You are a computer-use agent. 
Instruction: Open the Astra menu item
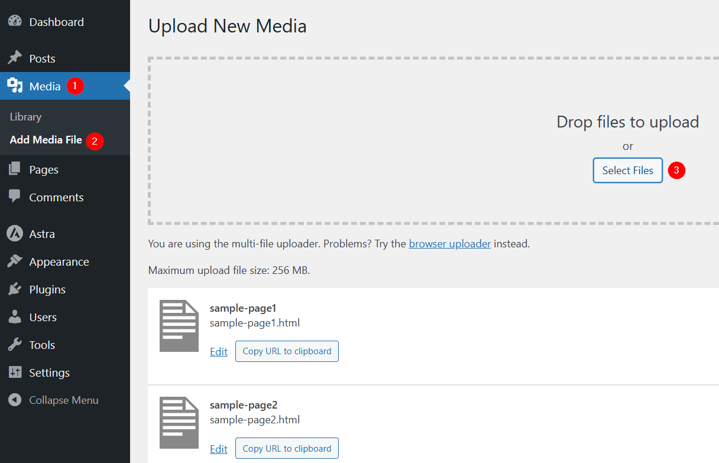pos(65,234)
